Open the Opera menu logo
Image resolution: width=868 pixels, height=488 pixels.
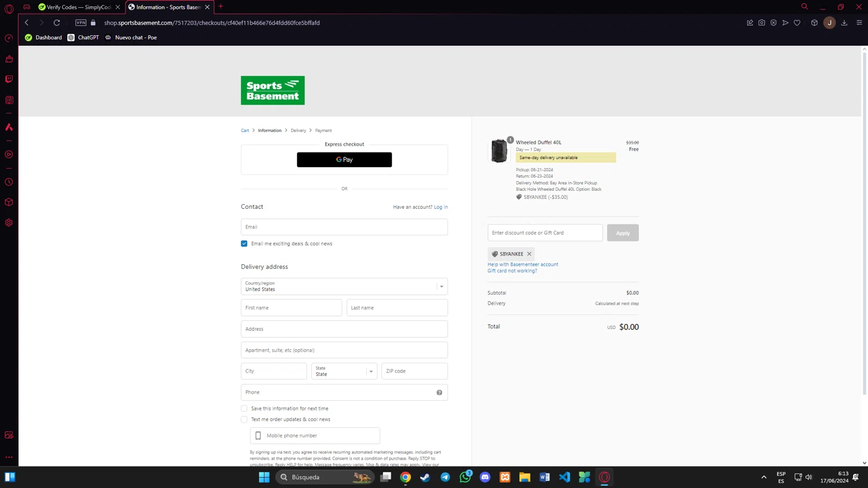tap(9, 9)
